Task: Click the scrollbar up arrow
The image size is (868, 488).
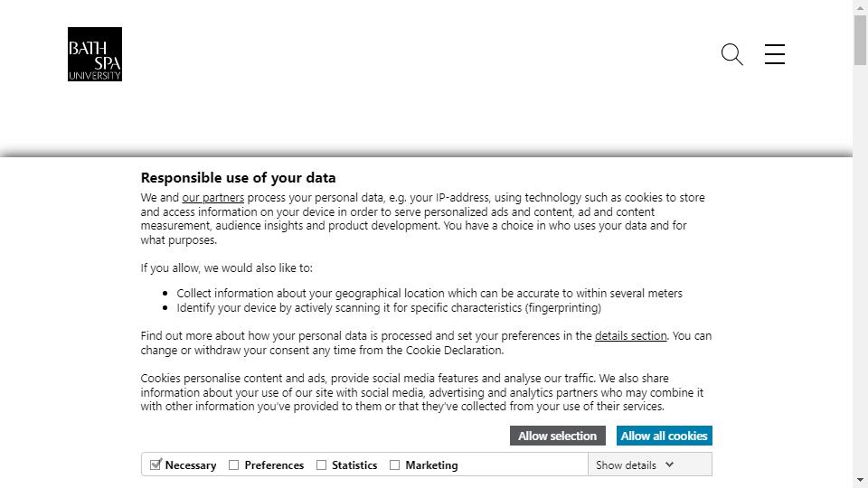Action: pos(860,7)
